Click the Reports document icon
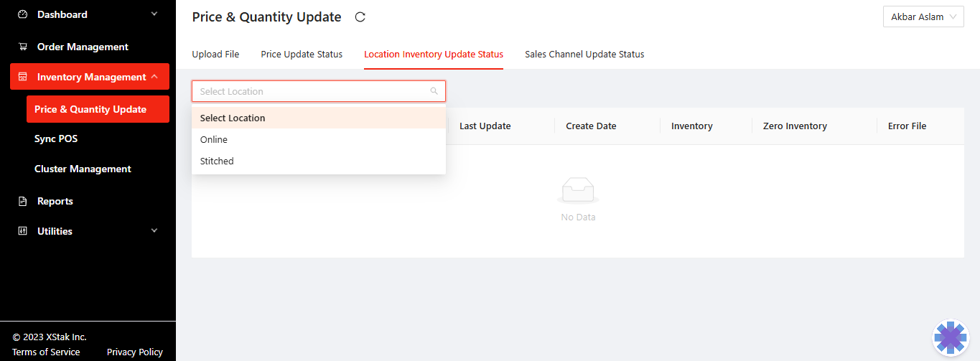The width and height of the screenshot is (980, 361). [x=22, y=201]
